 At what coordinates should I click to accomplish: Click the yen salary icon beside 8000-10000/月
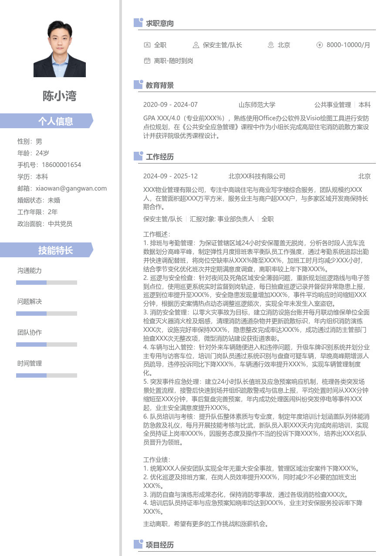point(319,45)
